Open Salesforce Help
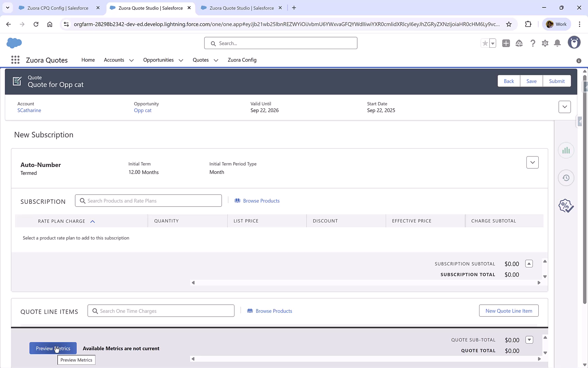Image resolution: width=588 pixels, height=368 pixels. tap(533, 43)
